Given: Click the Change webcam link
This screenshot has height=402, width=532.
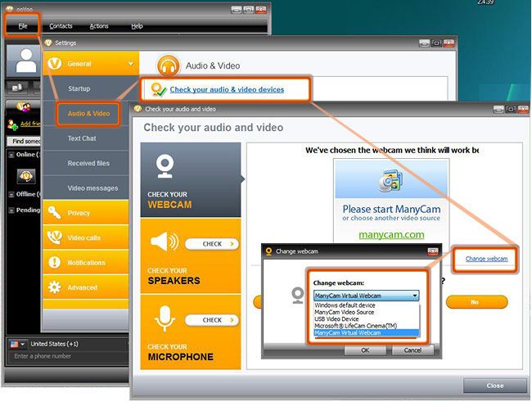Looking at the screenshot, I should [x=486, y=259].
